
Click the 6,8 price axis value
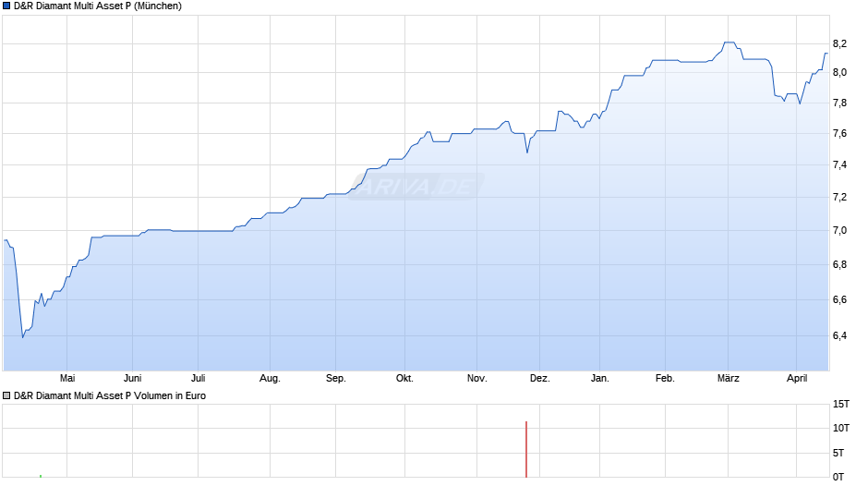[x=839, y=265]
